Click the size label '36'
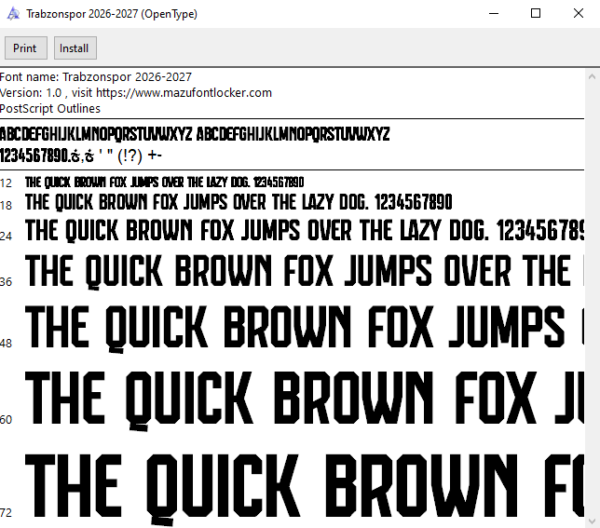Screen dimensions: 600x528 pos(6,282)
